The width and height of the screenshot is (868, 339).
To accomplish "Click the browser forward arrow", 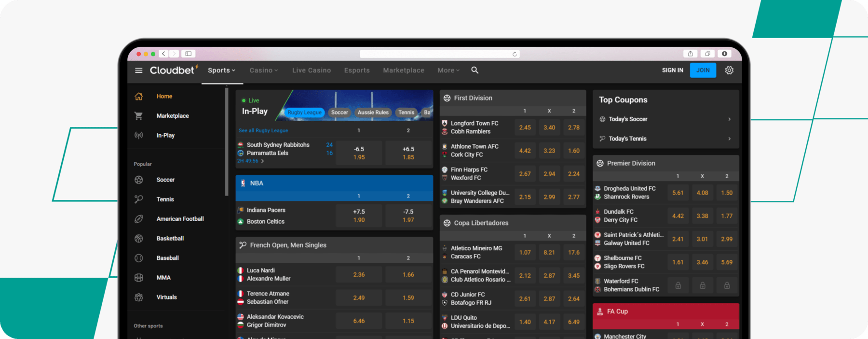I will [174, 54].
